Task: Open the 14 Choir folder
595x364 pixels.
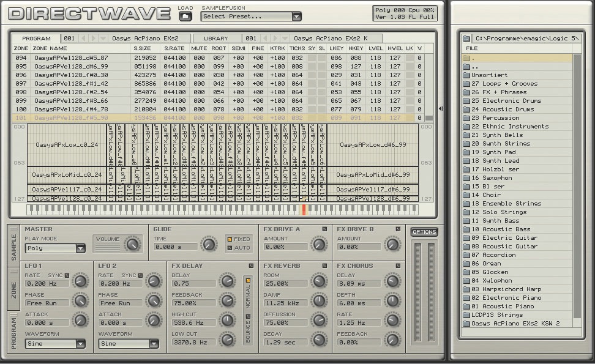Action: click(x=517, y=195)
